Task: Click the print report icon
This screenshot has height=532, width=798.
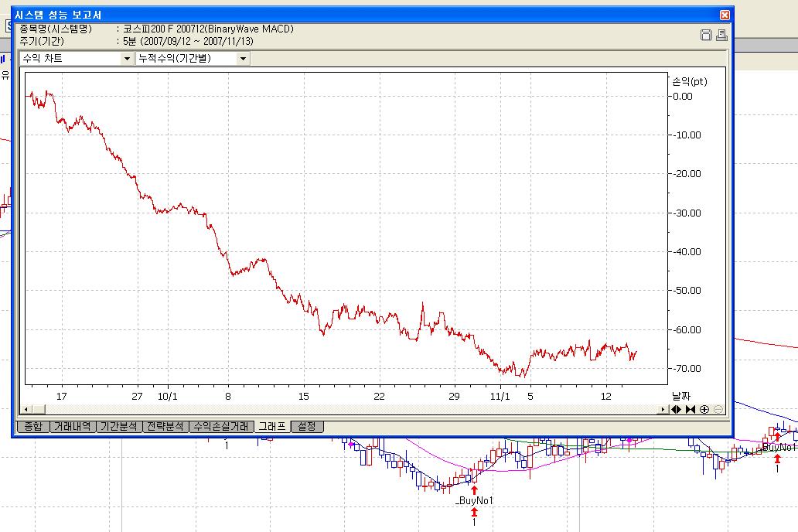Action: [721, 35]
